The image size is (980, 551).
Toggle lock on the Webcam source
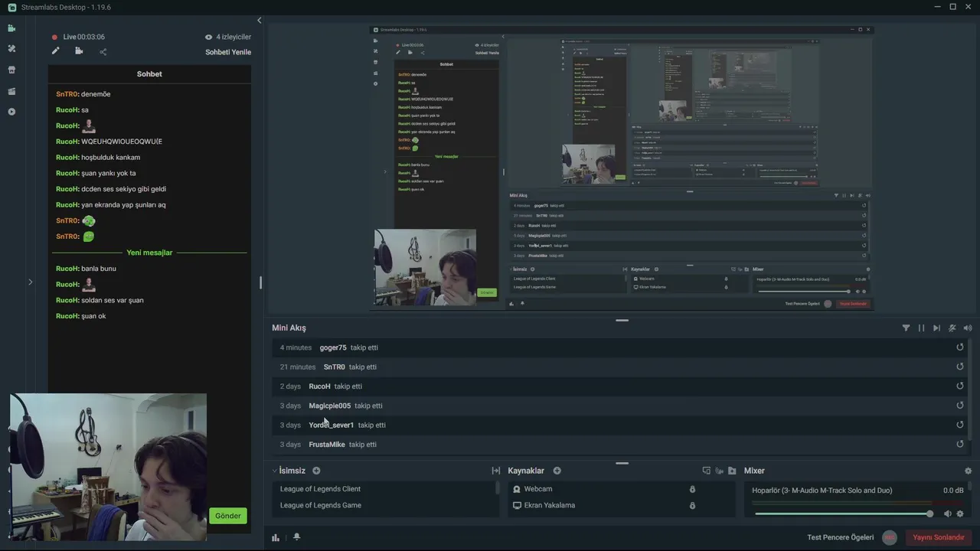click(x=692, y=489)
